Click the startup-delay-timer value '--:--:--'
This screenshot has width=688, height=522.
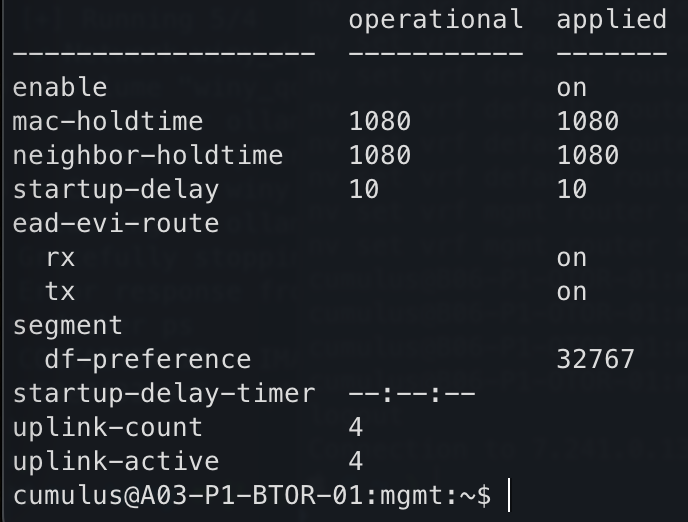[412, 394]
